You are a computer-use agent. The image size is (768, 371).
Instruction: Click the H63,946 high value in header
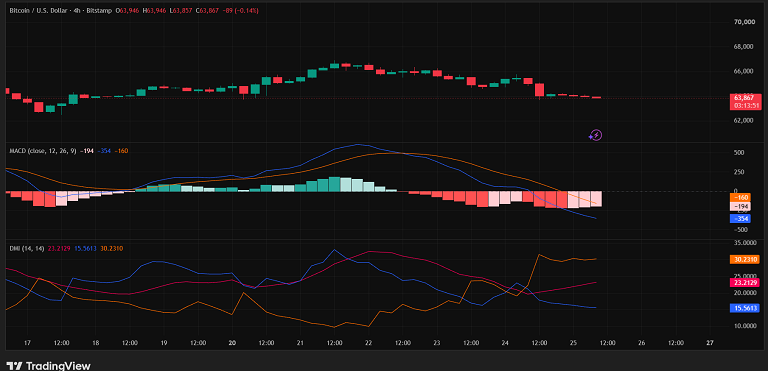tap(154, 10)
